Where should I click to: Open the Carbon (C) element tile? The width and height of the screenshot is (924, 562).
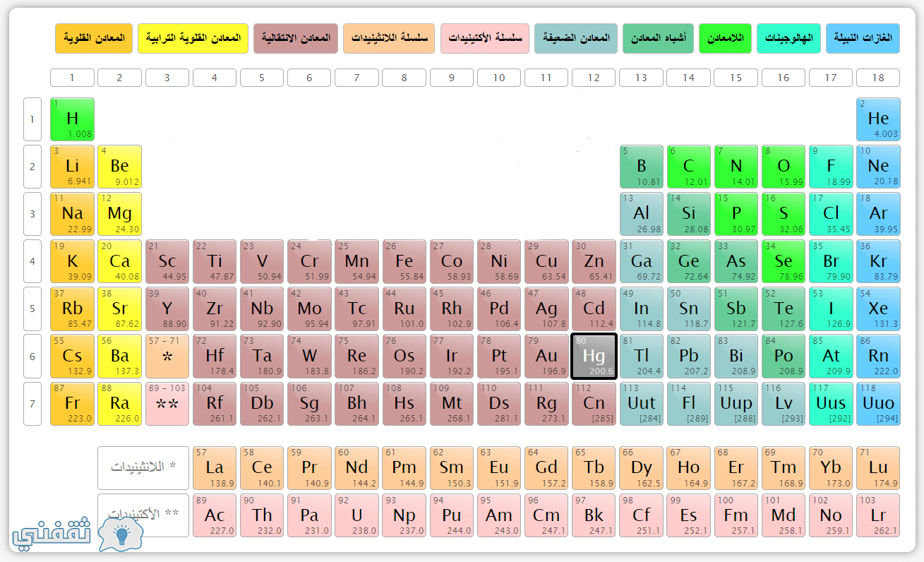click(688, 166)
